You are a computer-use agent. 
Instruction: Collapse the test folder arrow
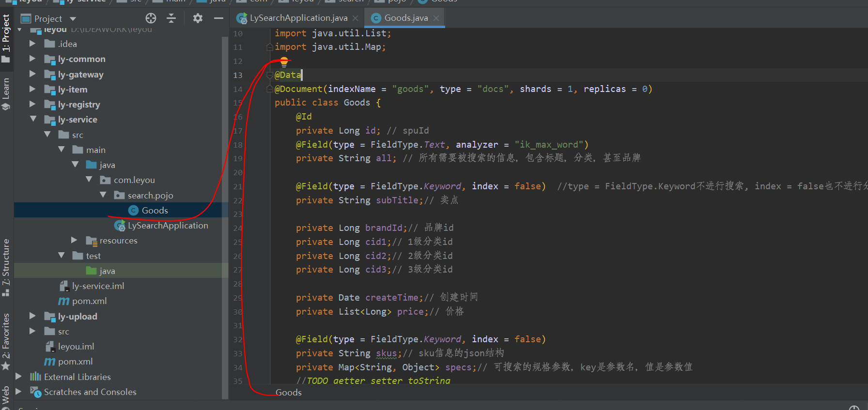coord(61,256)
